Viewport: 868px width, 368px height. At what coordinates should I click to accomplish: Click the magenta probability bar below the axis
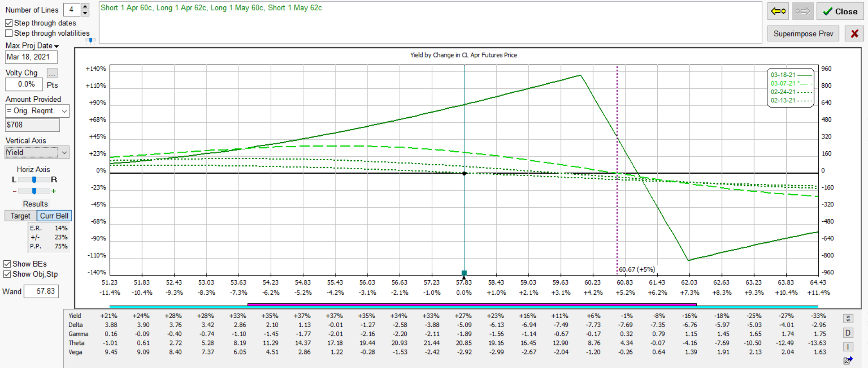coord(472,305)
